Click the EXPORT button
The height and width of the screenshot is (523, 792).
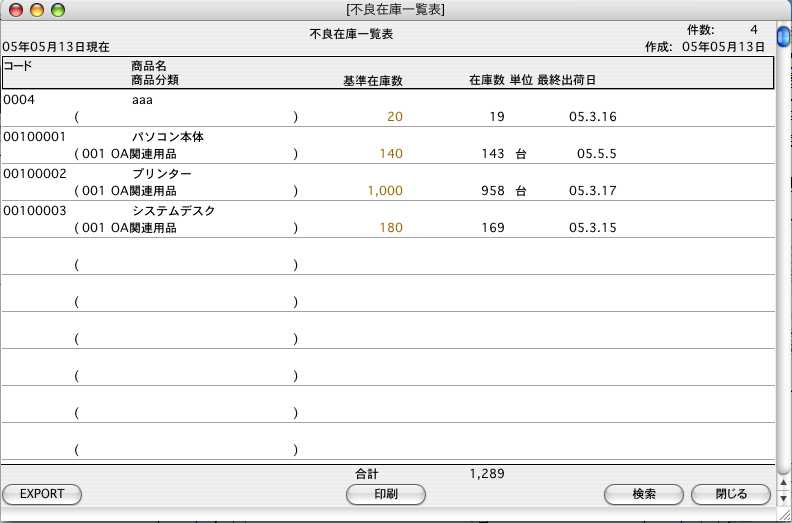point(42,494)
